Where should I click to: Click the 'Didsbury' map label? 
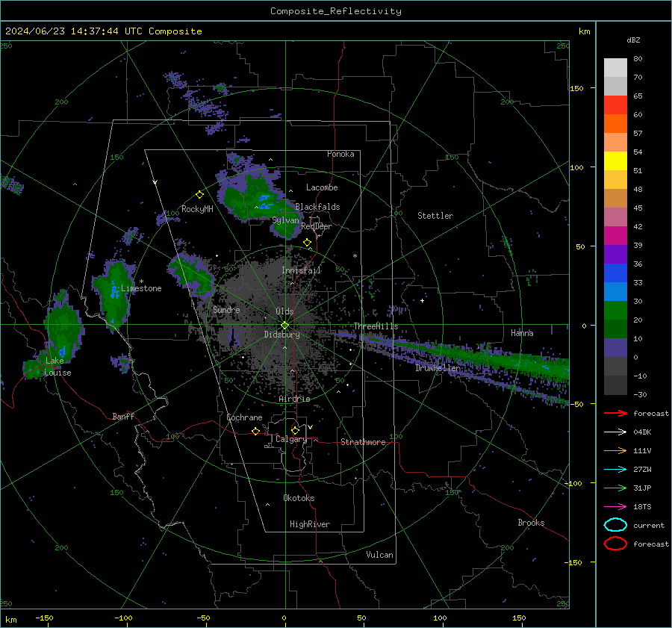coord(282,335)
